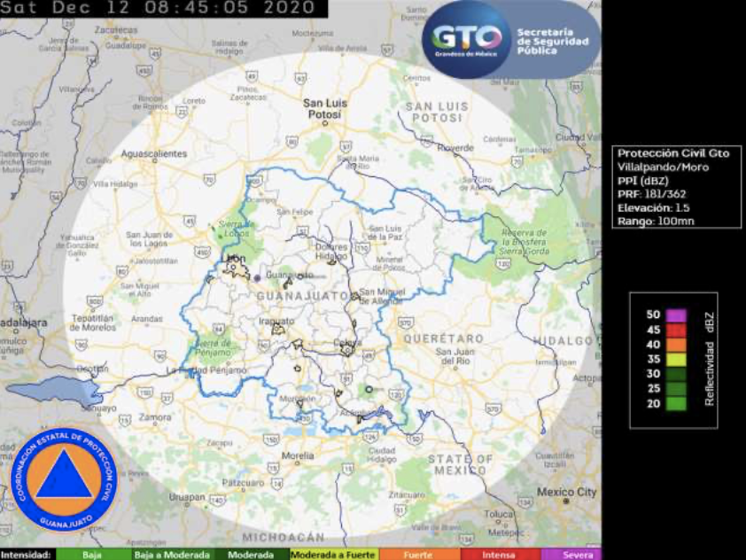Click the San Luis Potosí city marker
Viewport: 746px width, 560px height.
[325, 123]
